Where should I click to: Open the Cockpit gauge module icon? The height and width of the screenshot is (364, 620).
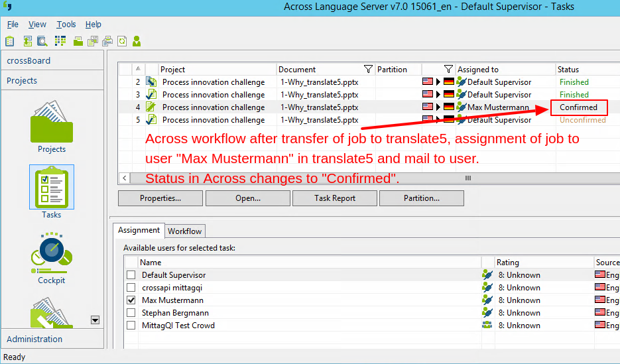tap(52, 253)
